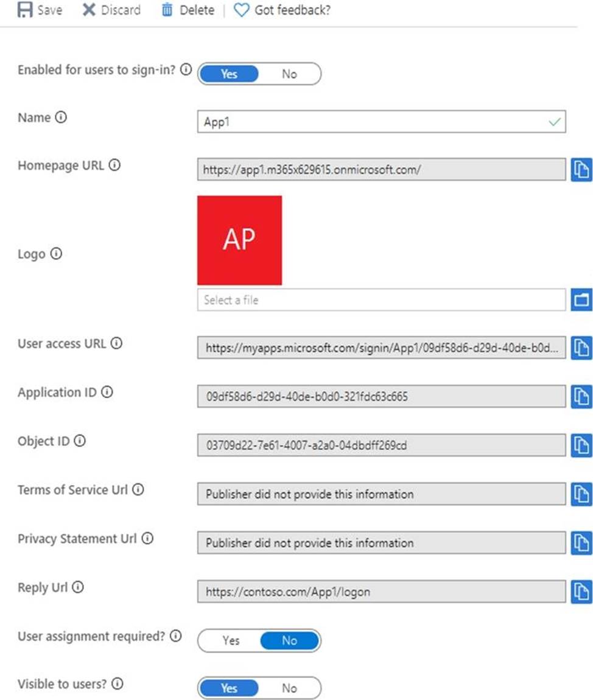Set Visible to users to No

click(x=289, y=688)
